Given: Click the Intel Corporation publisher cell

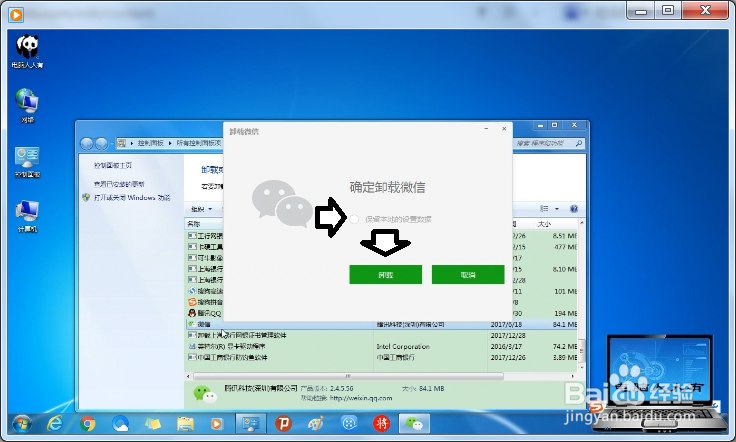Looking at the screenshot, I should pyautogui.click(x=403, y=346).
